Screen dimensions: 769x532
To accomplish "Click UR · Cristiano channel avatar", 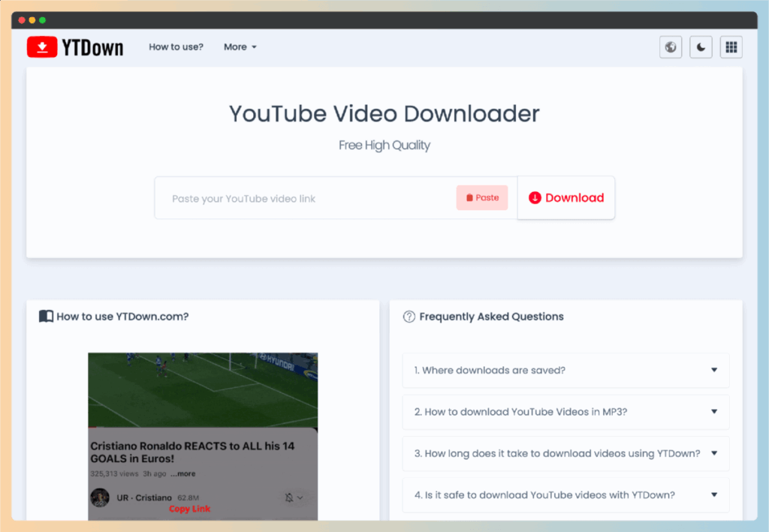I will [100, 497].
